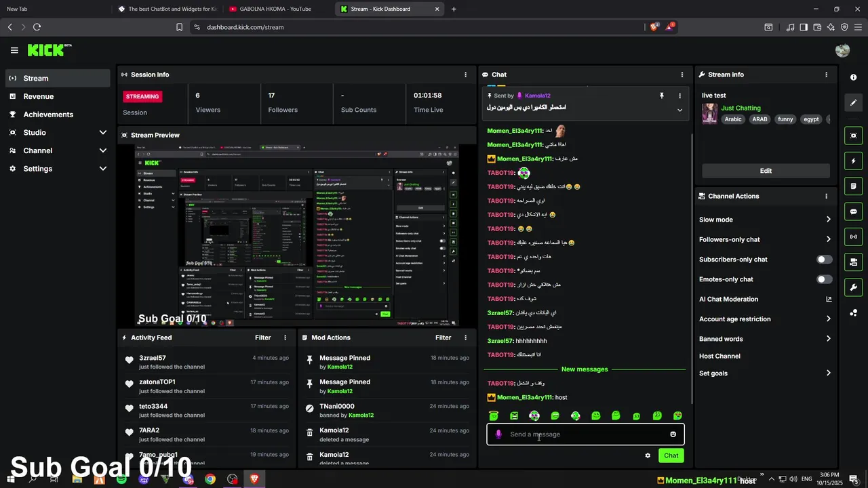Toggle Subscribers-only chat switch
Screen dimensions: 868x488
point(825,260)
